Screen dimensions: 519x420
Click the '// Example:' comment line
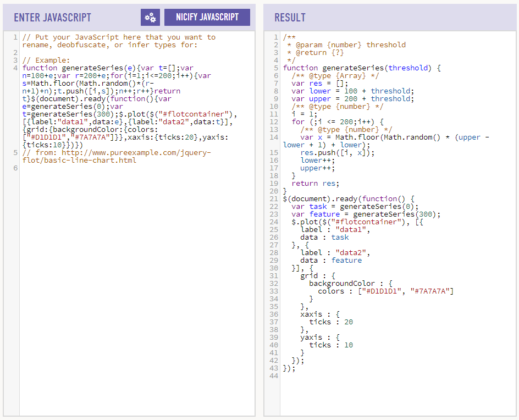point(46,60)
